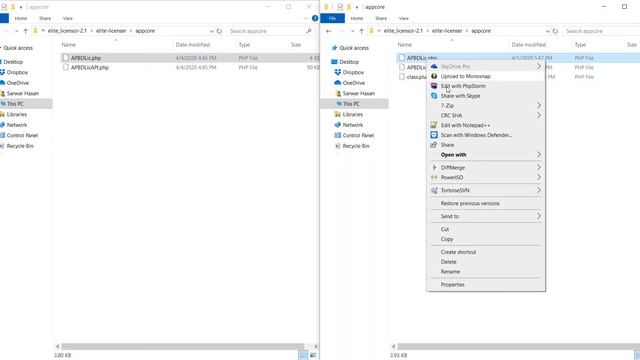The height and width of the screenshot is (360, 640).
Task: Click the Dropbox icon in right window sidebar
Action: click(338, 72)
